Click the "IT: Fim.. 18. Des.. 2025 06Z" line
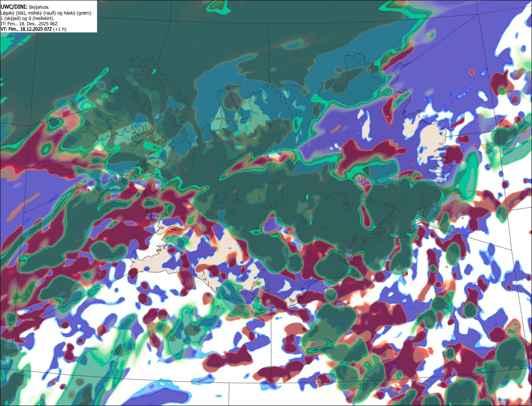Screen dimensions: 532x406 [x=29, y=24]
